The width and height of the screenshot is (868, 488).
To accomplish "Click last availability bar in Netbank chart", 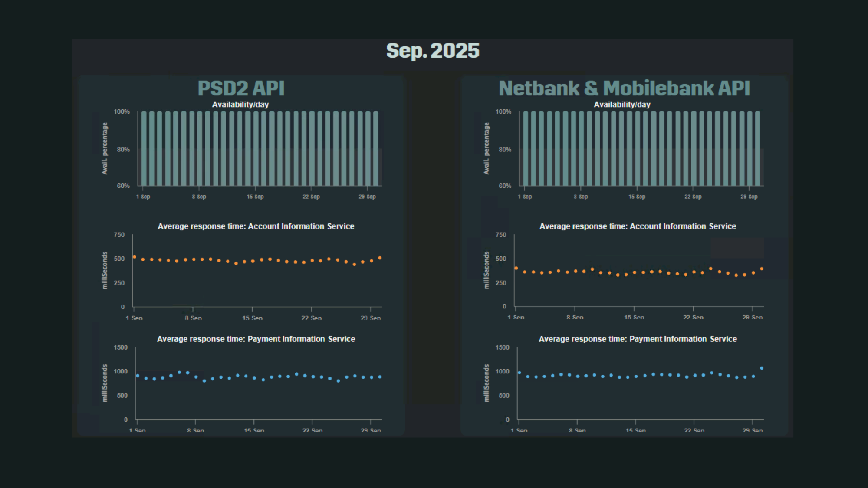I will (757, 148).
